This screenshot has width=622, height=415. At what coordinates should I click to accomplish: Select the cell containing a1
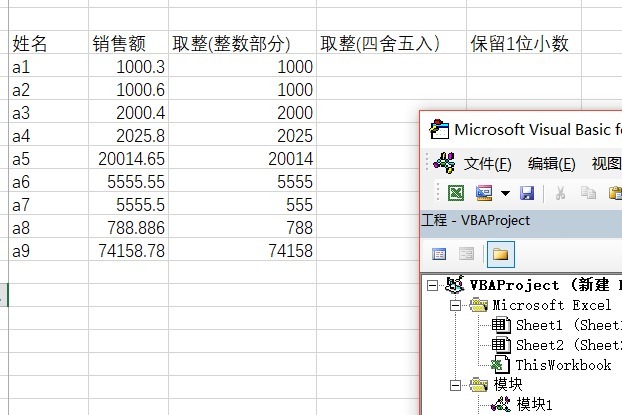pyautogui.click(x=48, y=65)
